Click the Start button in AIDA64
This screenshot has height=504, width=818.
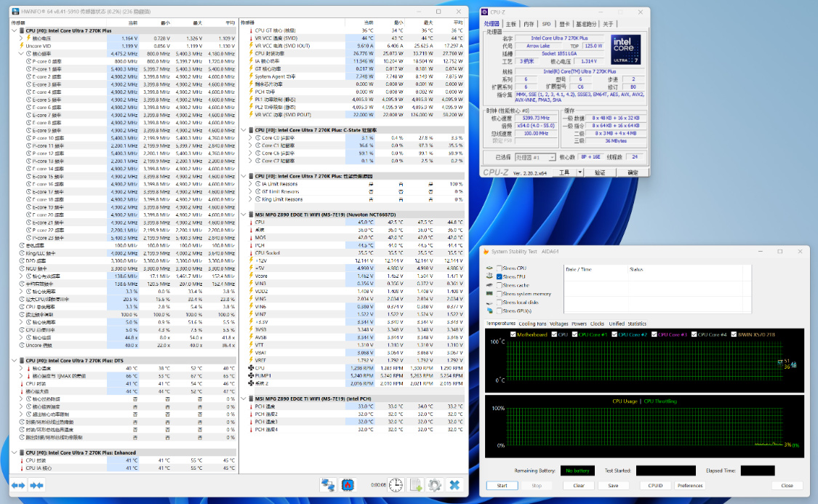point(502,485)
